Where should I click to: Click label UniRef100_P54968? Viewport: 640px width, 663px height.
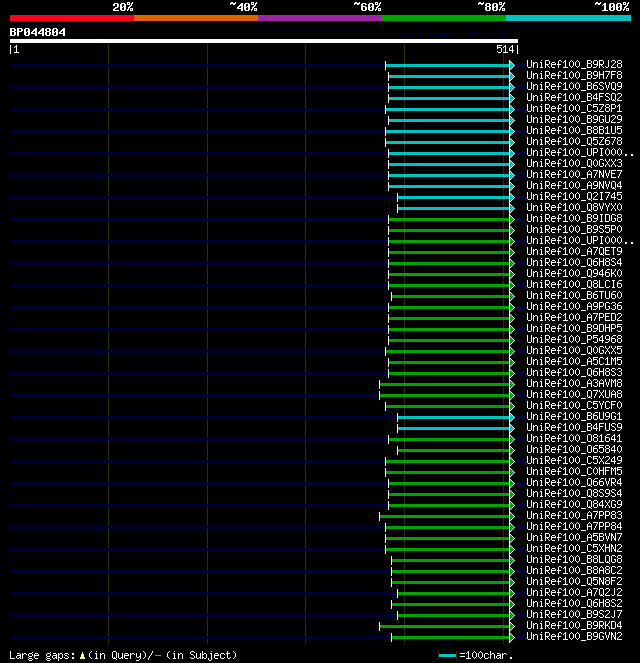[574, 339]
